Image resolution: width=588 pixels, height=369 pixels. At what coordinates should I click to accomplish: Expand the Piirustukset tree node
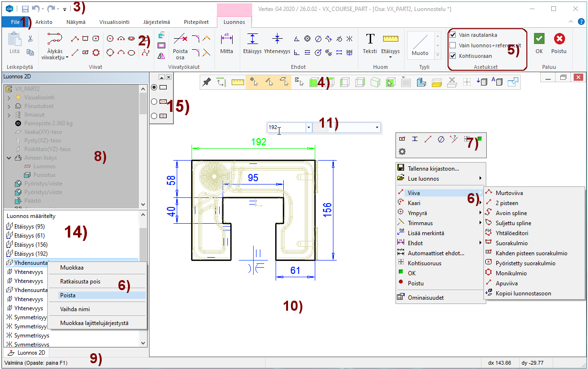click(x=9, y=106)
